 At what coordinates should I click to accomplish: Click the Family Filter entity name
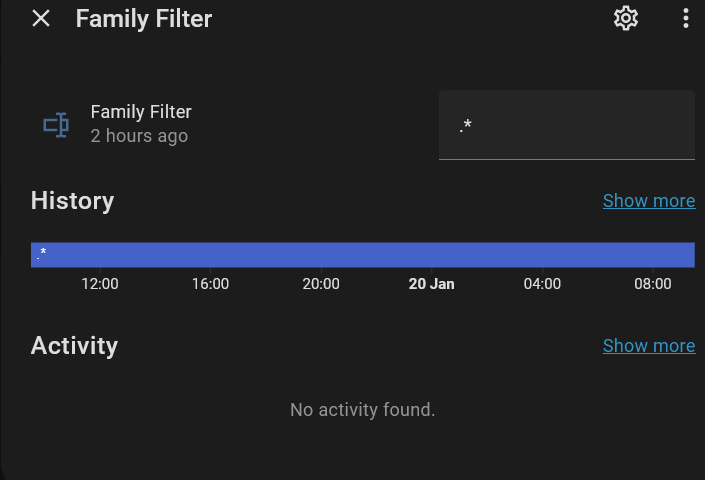coord(141,112)
